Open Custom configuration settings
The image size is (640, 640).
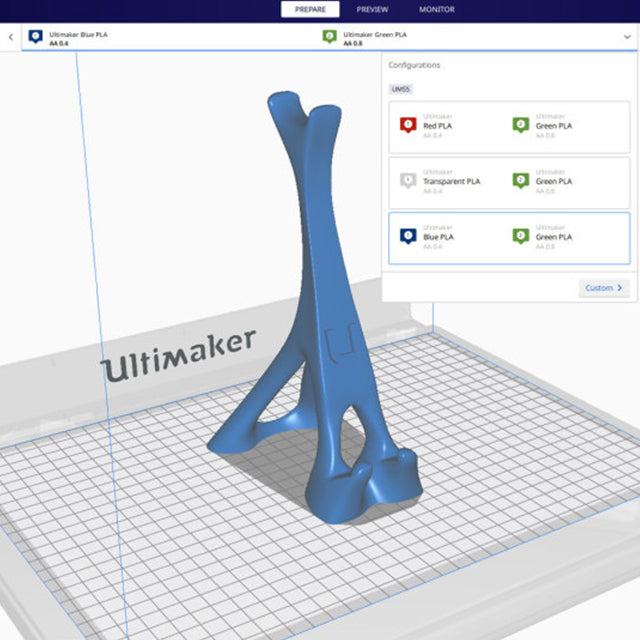pos(604,288)
